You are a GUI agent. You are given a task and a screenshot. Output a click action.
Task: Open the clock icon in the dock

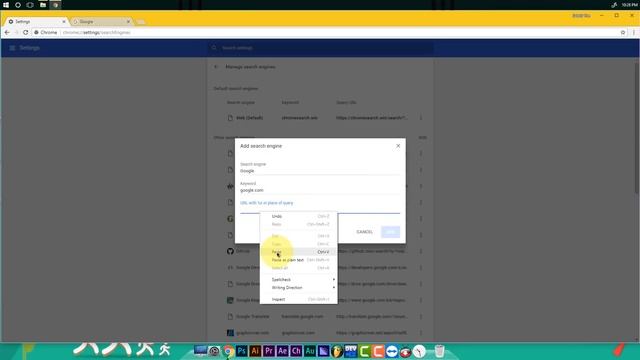point(419,351)
